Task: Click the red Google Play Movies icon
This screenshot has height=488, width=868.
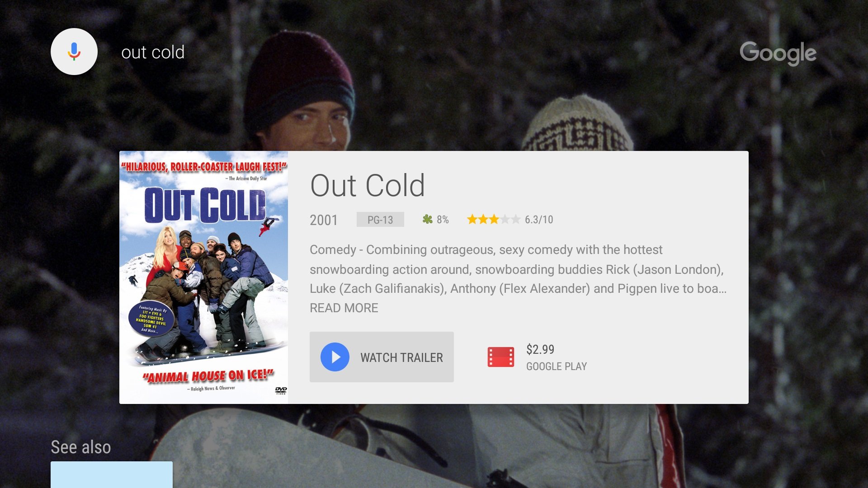Action: click(x=500, y=357)
